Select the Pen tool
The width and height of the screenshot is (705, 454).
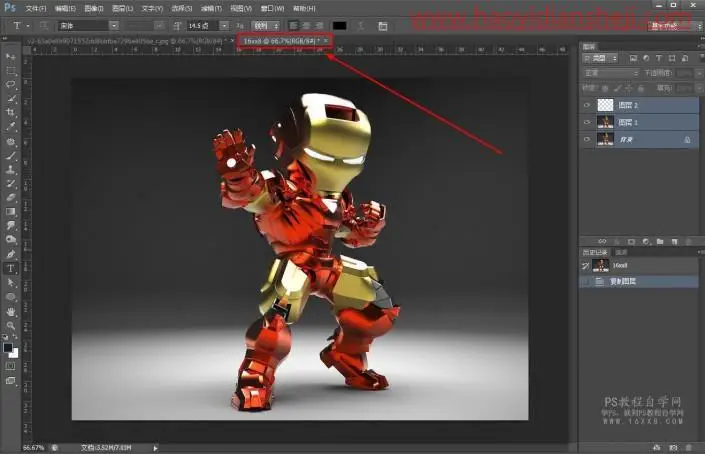11,254
